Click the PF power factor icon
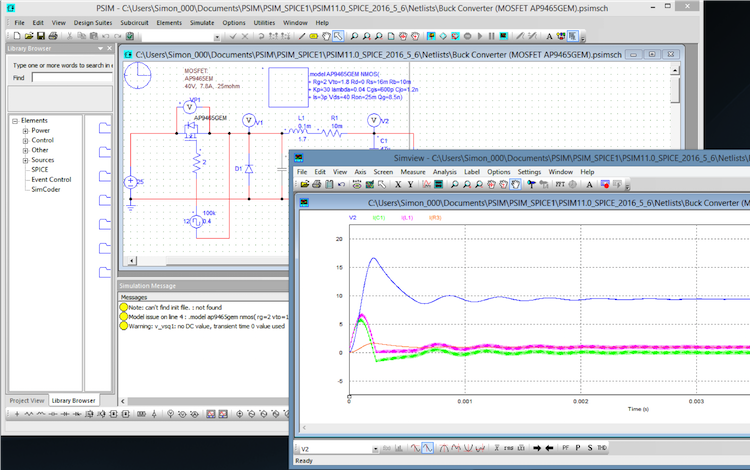Viewport: 750px width, 470px height. pyautogui.click(x=565, y=448)
